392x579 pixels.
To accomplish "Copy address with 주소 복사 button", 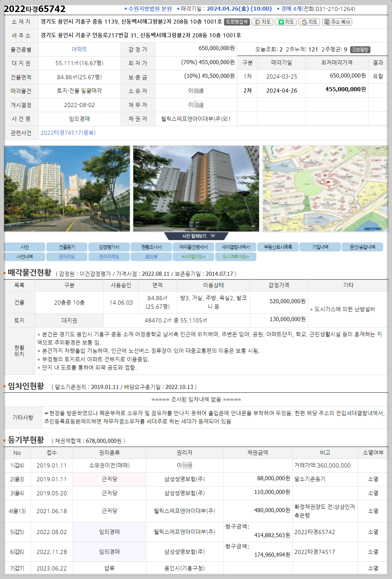I will (337, 22).
